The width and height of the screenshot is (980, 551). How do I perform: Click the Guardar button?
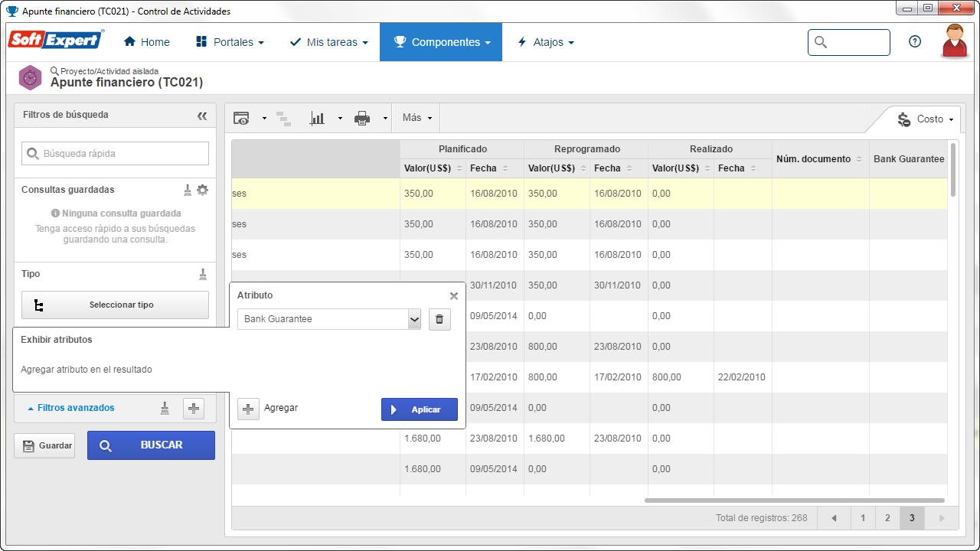click(44, 445)
